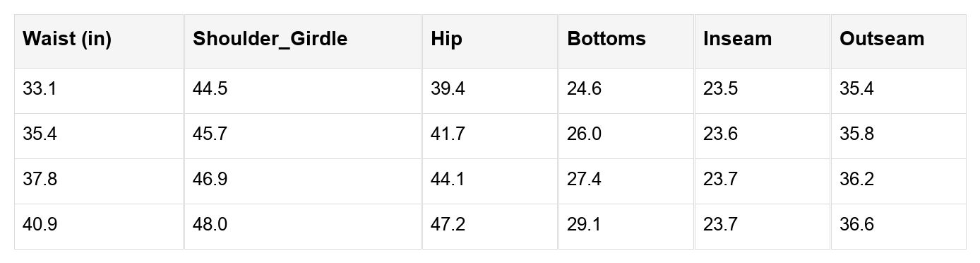
Task: Click the waist cell showing 33.1
Action: tap(99, 90)
